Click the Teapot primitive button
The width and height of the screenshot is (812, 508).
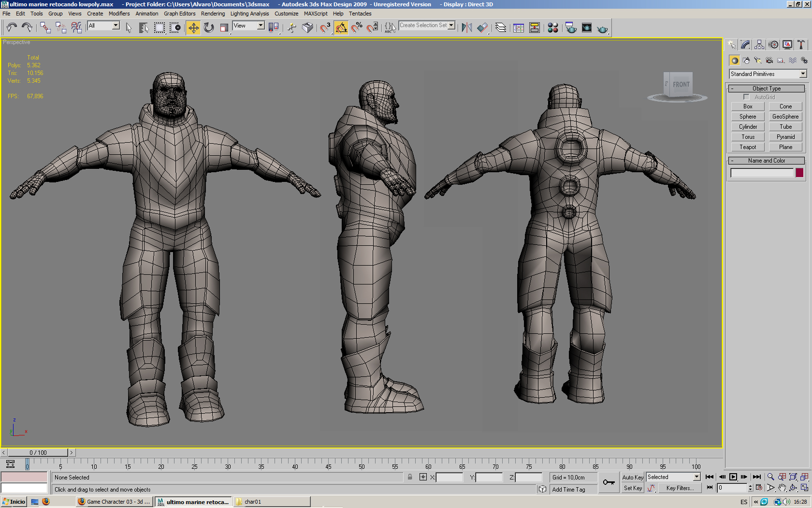click(747, 147)
